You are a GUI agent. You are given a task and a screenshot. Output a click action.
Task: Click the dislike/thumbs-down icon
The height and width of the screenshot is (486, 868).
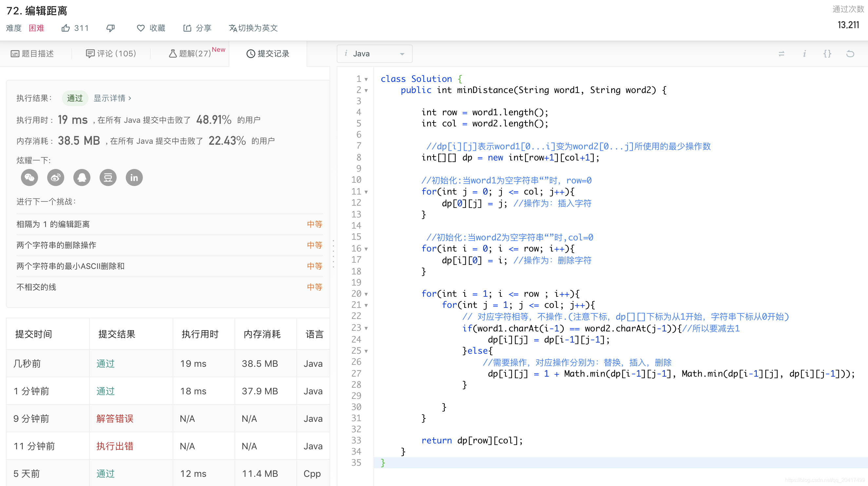click(110, 28)
